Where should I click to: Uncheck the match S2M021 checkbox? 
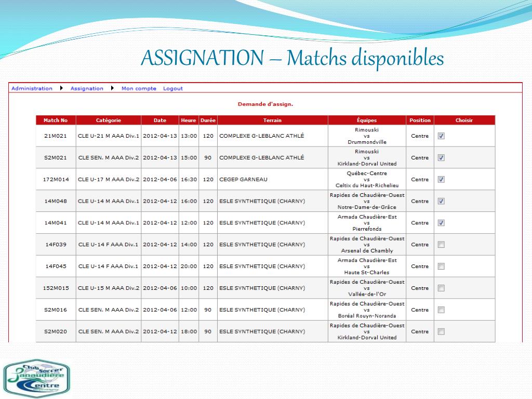click(x=441, y=158)
